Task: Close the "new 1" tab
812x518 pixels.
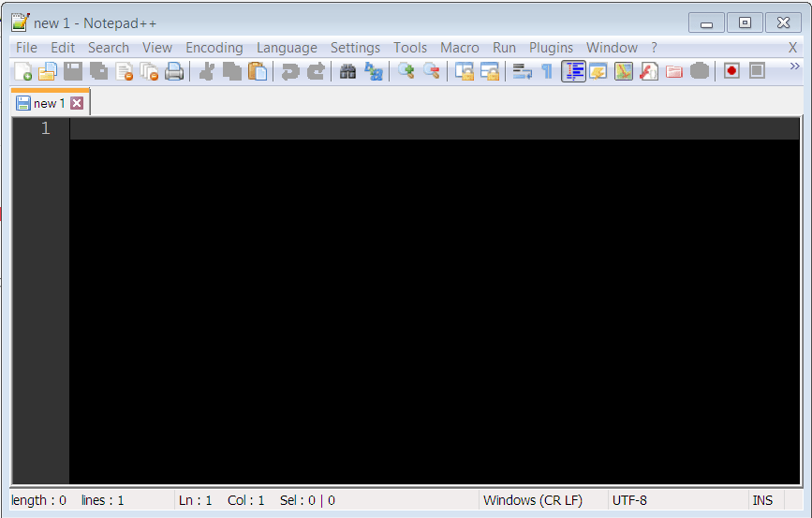Action: point(77,103)
